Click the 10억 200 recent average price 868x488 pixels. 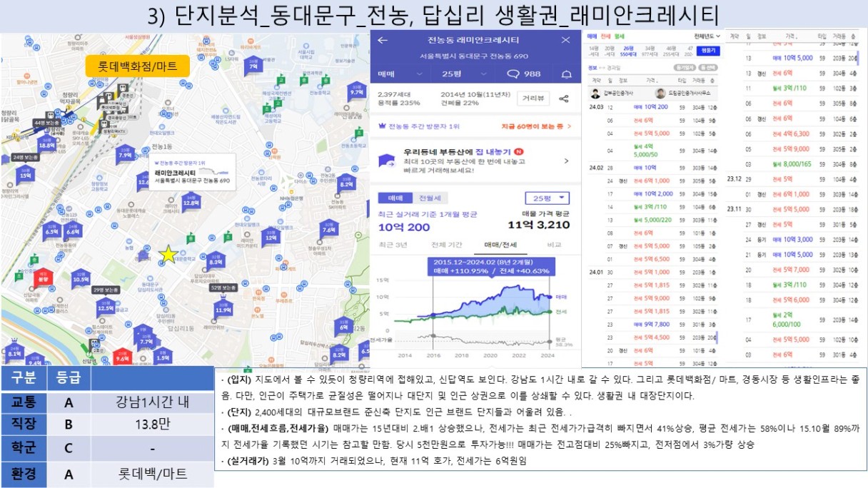click(x=404, y=227)
